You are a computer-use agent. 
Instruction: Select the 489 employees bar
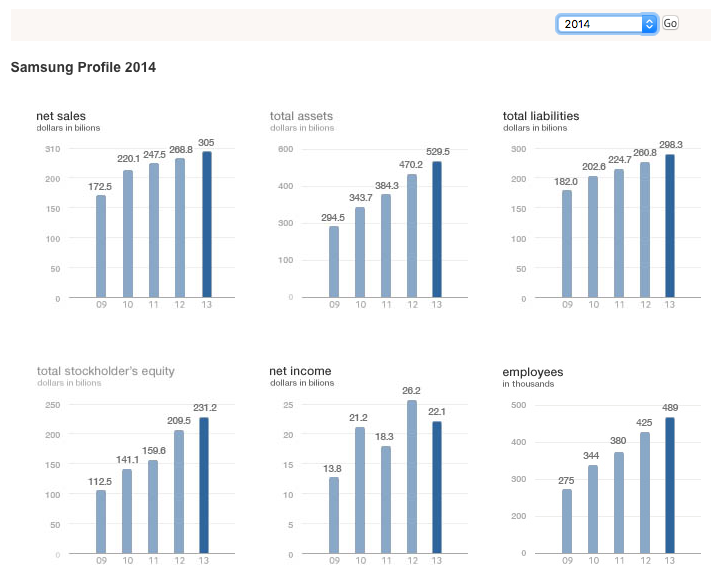point(670,485)
